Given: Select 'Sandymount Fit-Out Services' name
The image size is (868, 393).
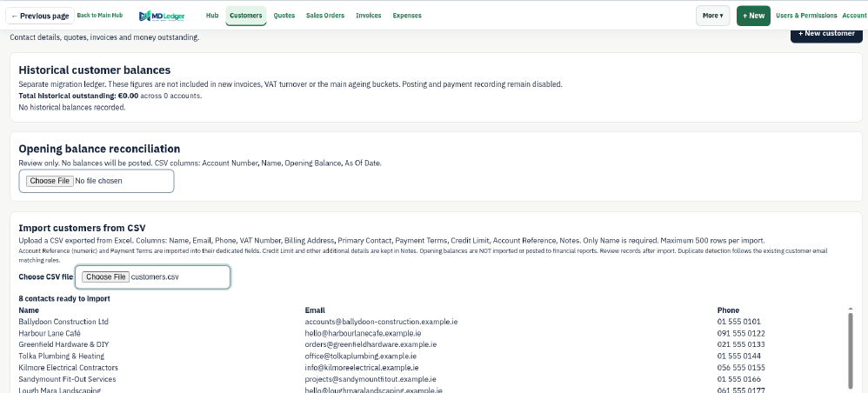Looking at the screenshot, I should point(68,379).
